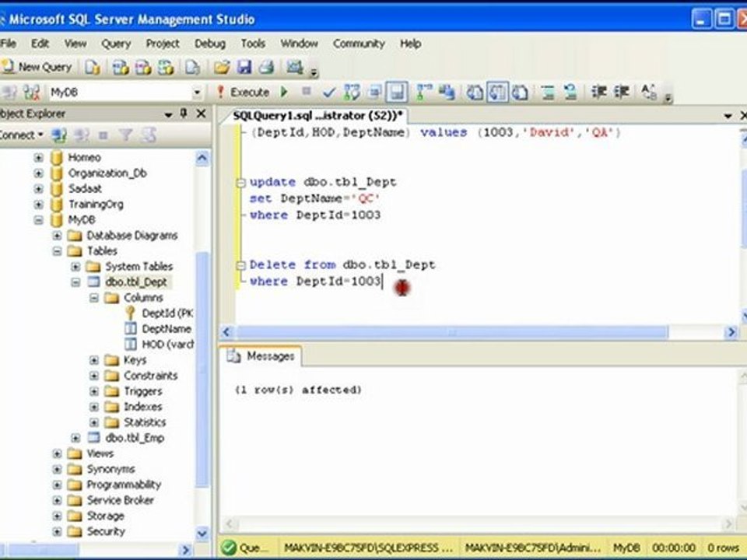
Task: Open the Debug menu
Action: 209,44
